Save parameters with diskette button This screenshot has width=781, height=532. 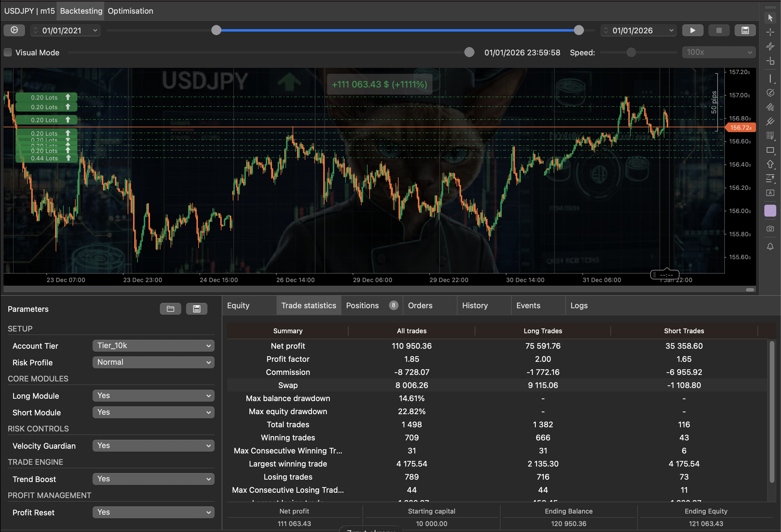tap(197, 309)
